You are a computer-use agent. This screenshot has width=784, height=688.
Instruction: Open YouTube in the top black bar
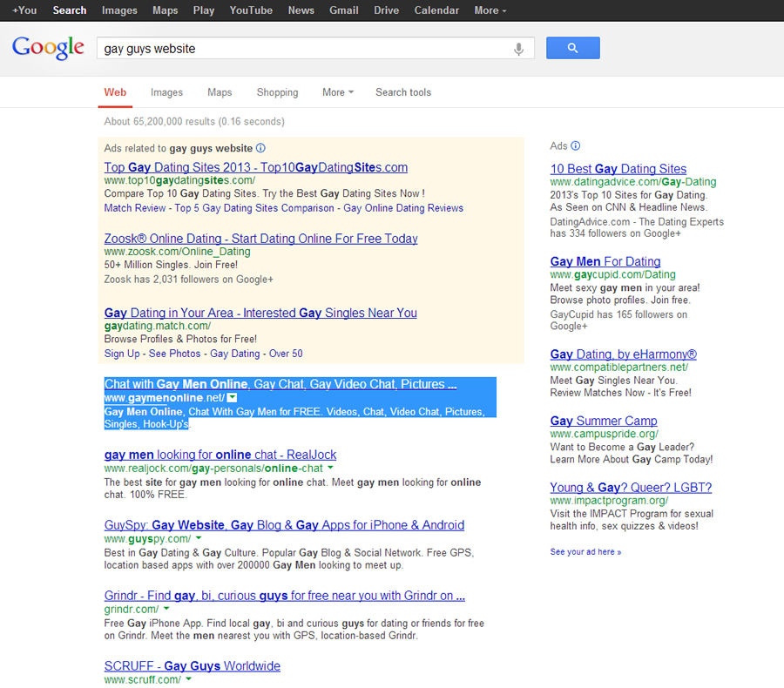tap(251, 10)
